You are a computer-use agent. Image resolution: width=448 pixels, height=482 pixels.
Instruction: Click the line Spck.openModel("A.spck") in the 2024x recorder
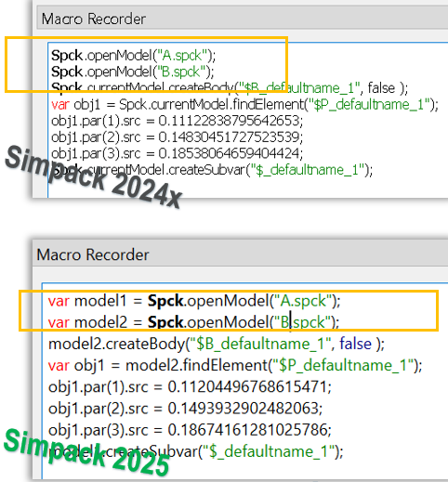(x=133, y=56)
